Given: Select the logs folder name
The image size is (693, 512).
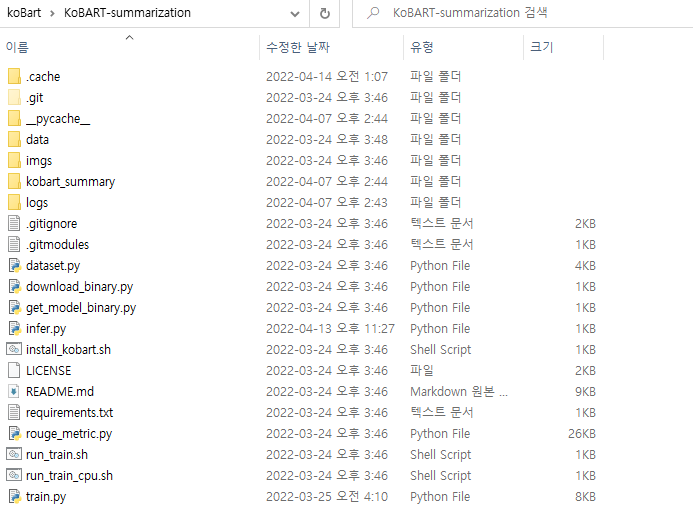Looking at the screenshot, I should tap(37, 203).
